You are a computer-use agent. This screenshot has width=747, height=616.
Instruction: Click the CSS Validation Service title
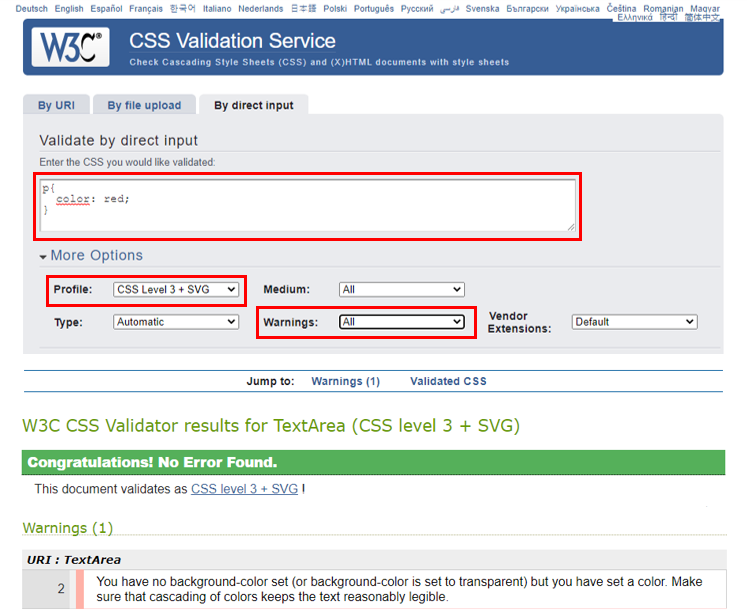tap(232, 40)
